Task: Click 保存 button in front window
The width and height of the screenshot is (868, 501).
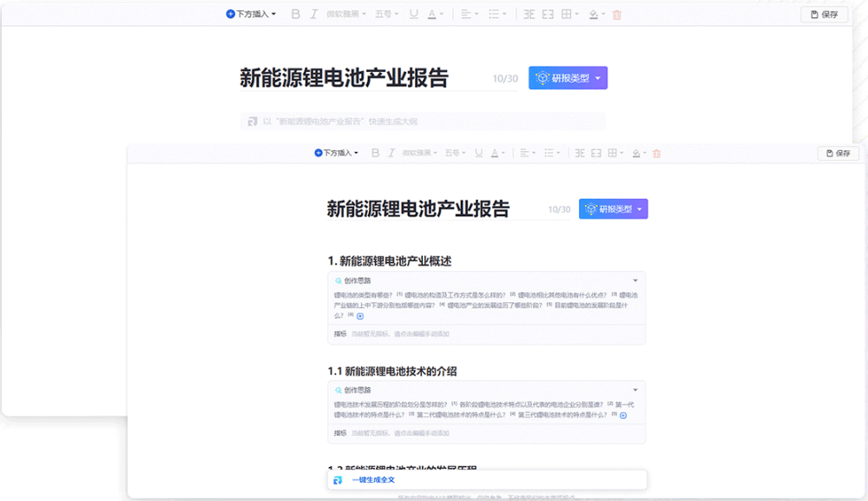Action: [838, 154]
